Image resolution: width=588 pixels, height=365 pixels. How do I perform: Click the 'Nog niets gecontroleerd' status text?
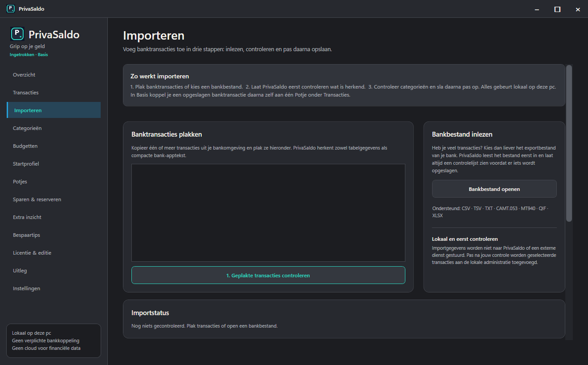point(204,326)
